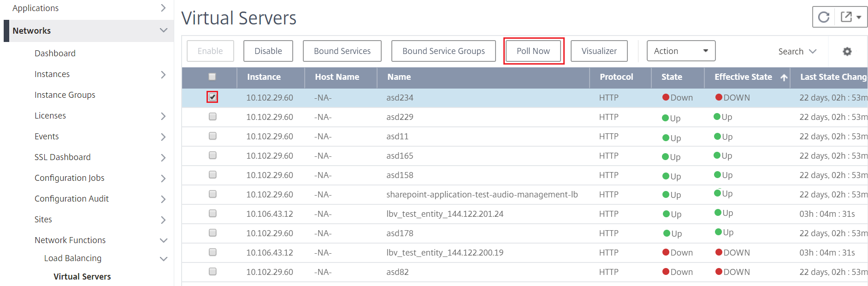Expand the Search dropdown

pos(797,51)
